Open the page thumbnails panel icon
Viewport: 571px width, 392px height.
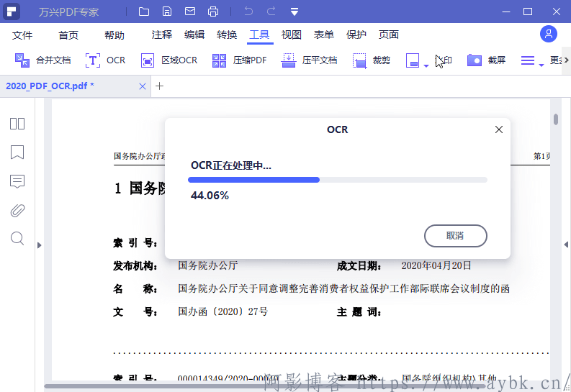(17, 124)
